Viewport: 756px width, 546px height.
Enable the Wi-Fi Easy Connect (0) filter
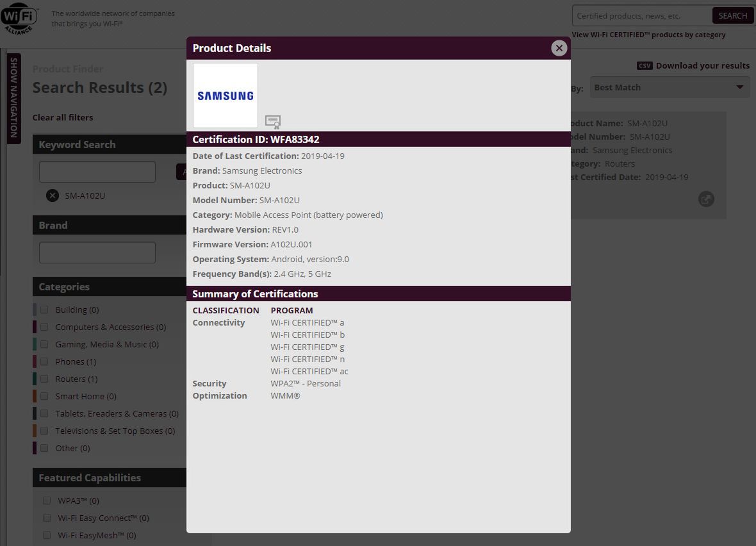[x=47, y=518]
